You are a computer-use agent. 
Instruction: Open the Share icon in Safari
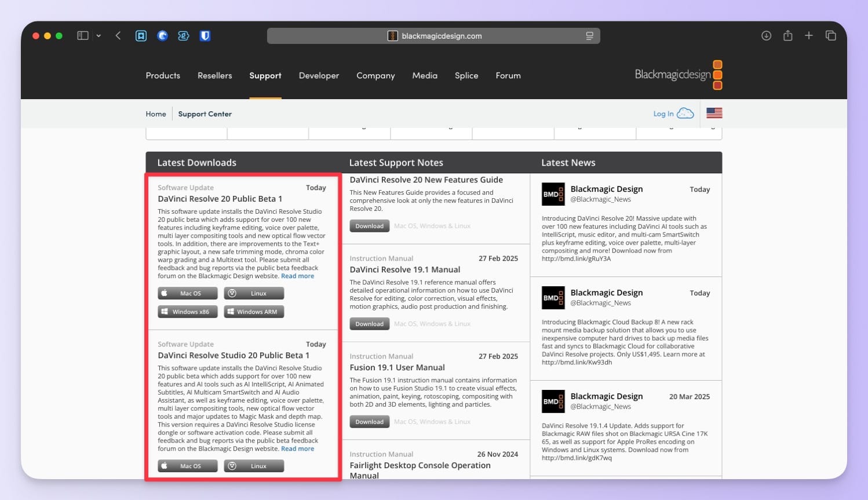pos(787,35)
